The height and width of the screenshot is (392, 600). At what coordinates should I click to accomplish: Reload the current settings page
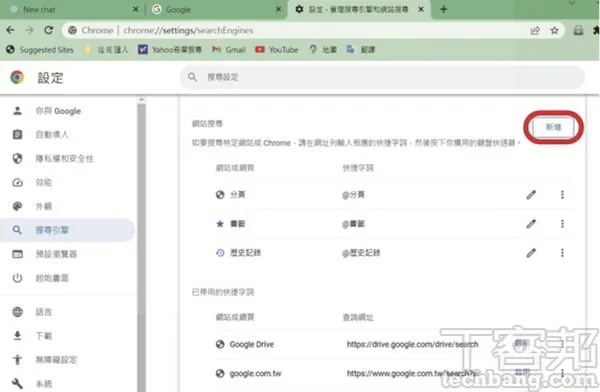click(x=49, y=30)
